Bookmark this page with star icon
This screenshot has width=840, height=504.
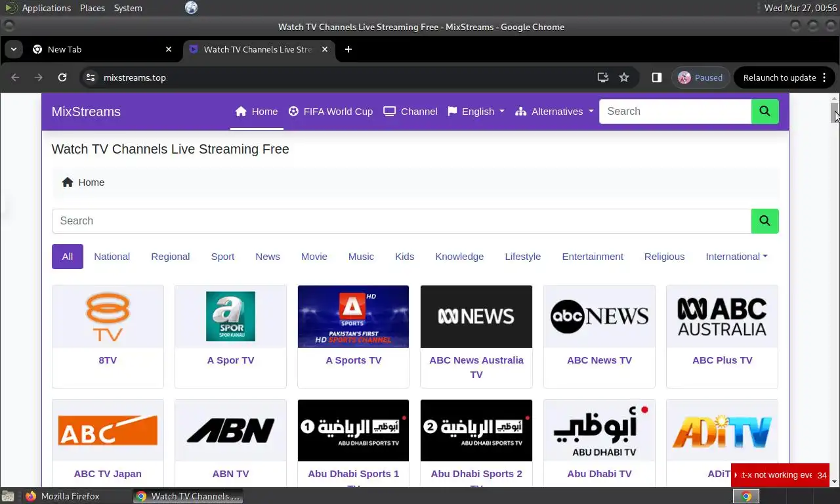coord(624,77)
